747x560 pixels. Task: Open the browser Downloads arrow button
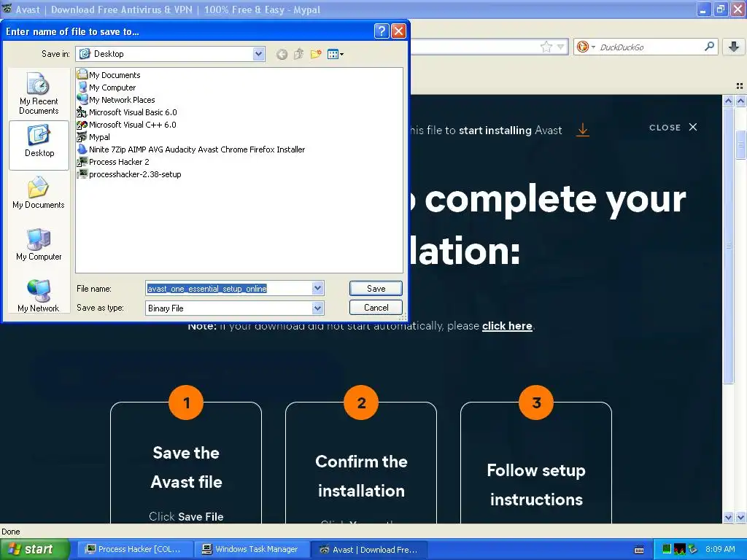734,46
